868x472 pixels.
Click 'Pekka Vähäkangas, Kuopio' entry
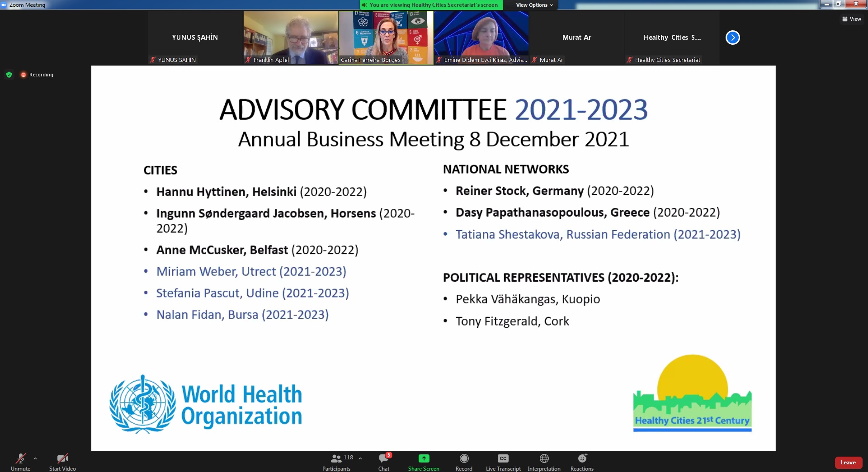coord(528,299)
